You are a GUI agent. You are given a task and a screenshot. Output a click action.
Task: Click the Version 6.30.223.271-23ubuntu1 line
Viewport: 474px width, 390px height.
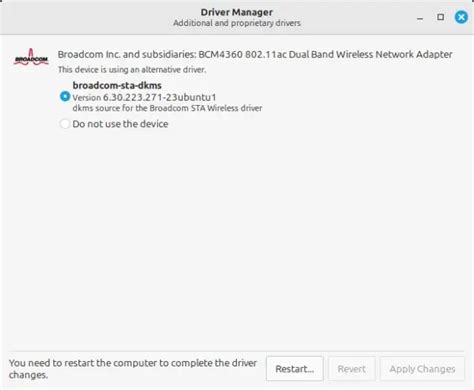point(144,97)
